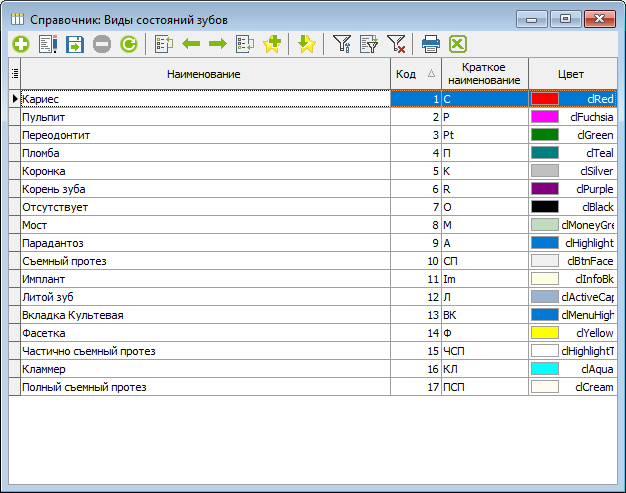Select the Имплант row
626x493 pixels.
pyautogui.click(x=200, y=279)
